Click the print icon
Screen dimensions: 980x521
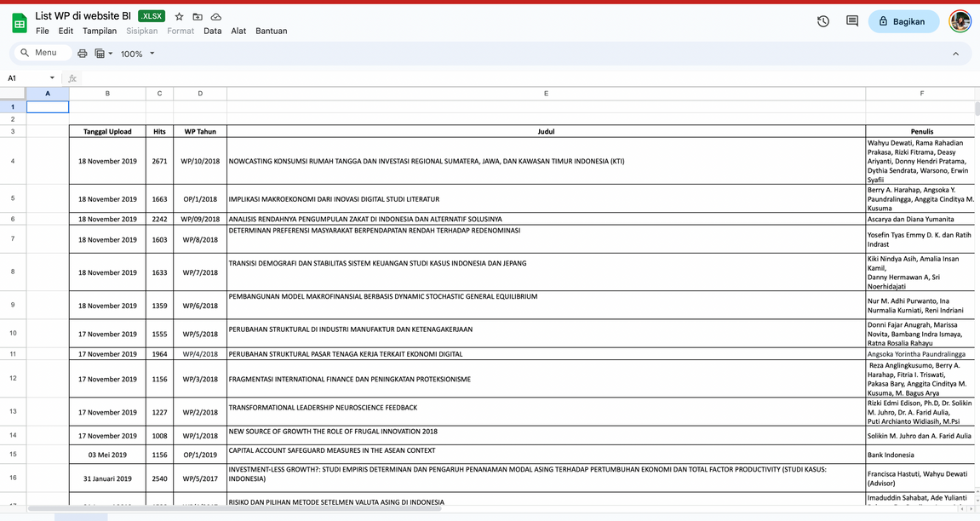83,54
